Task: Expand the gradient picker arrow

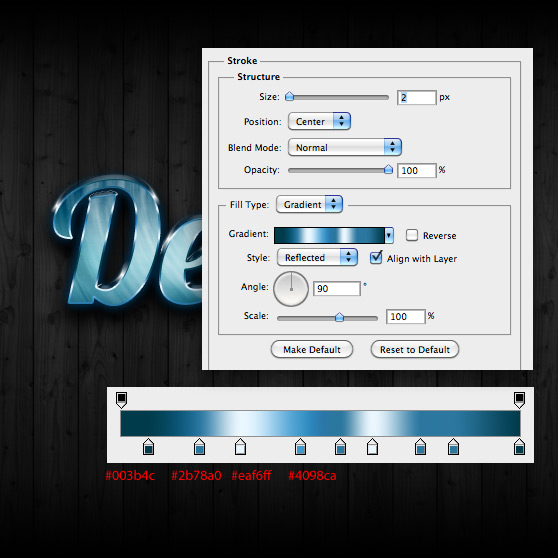Action: [389, 235]
